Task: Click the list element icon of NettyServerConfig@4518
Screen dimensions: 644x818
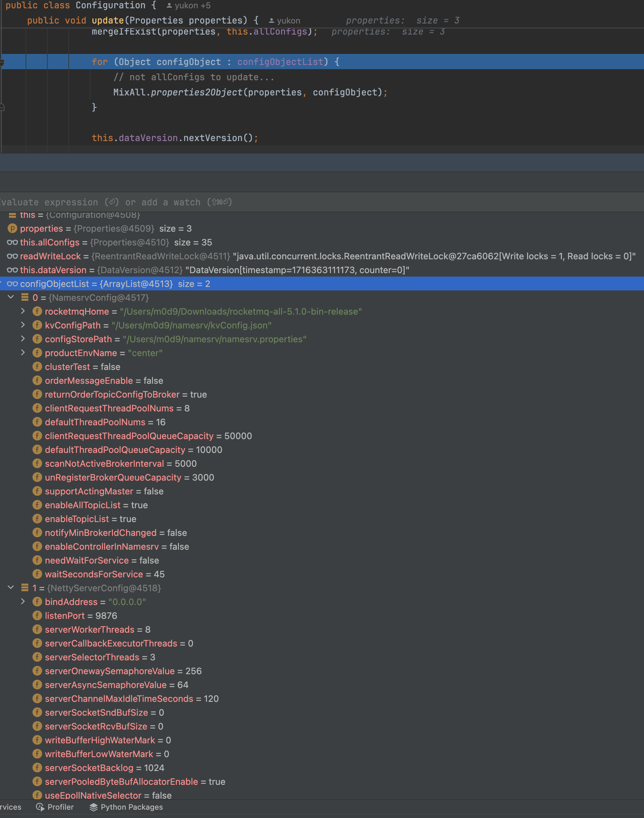Action: point(25,587)
